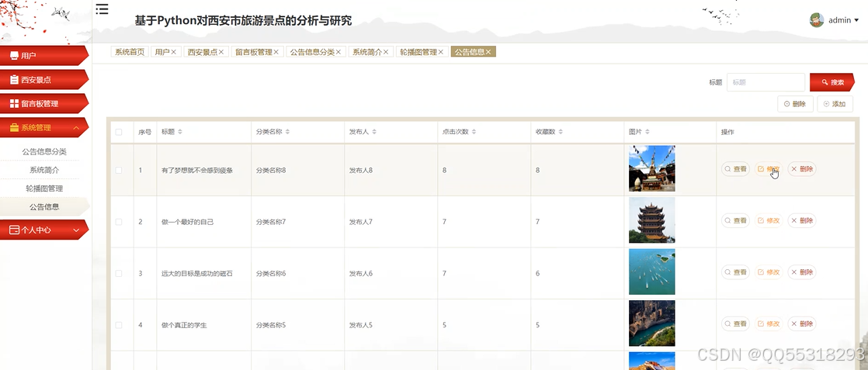Focus the 标题 search input field
Viewport: 868px width, 370px height.
[x=766, y=82]
